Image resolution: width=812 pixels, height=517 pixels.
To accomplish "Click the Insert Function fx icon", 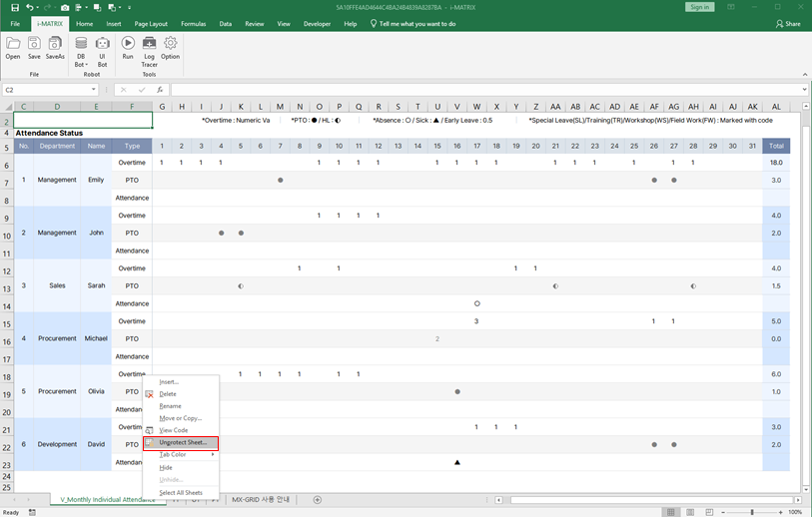I will (158, 90).
